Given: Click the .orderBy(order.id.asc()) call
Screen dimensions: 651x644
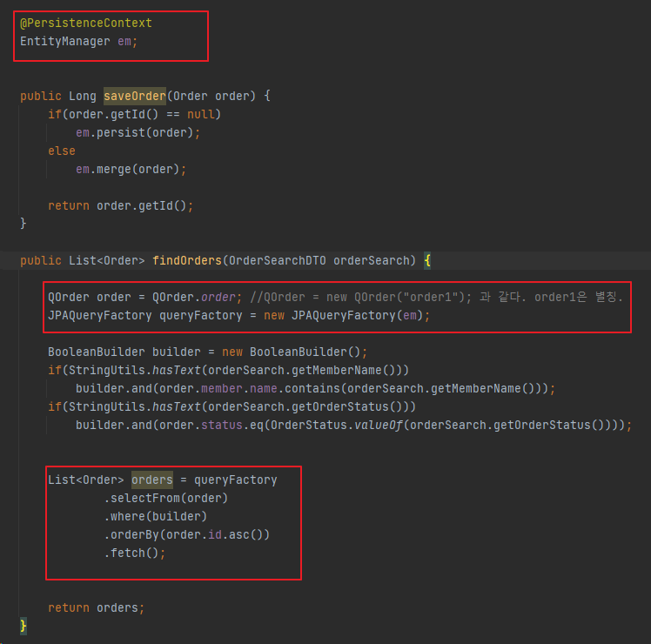Looking at the screenshot, I should pyautogui.click(x=187, y=535).
